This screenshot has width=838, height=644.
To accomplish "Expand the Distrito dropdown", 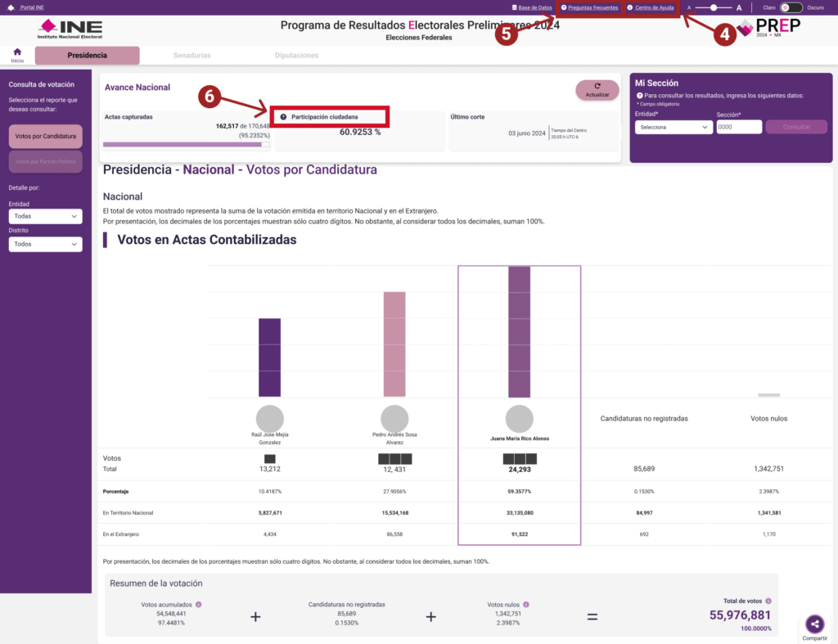I will 46,244.
